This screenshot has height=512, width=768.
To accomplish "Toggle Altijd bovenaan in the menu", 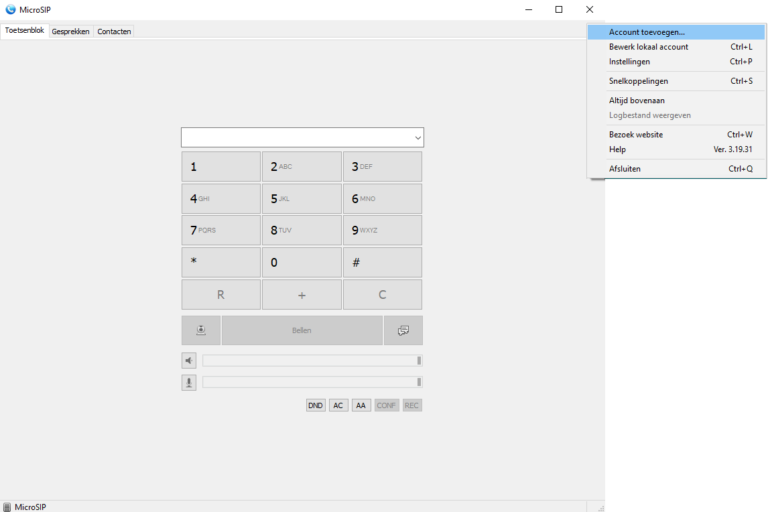I will [676, 100].
